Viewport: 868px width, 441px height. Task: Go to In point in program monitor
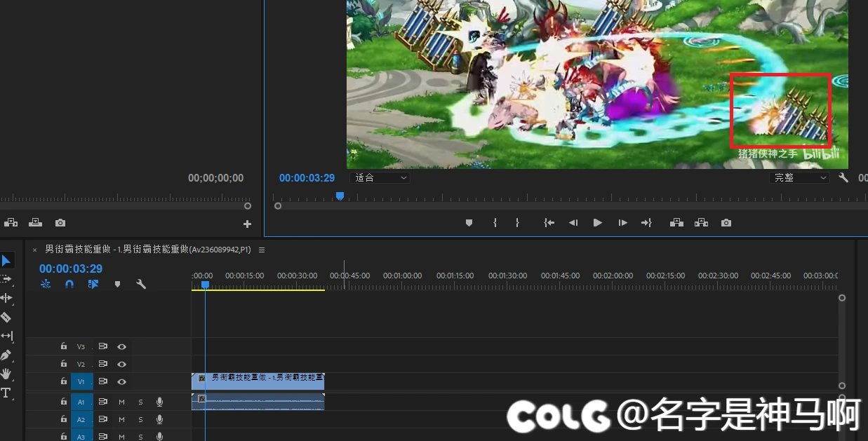[x=549, y=223]
